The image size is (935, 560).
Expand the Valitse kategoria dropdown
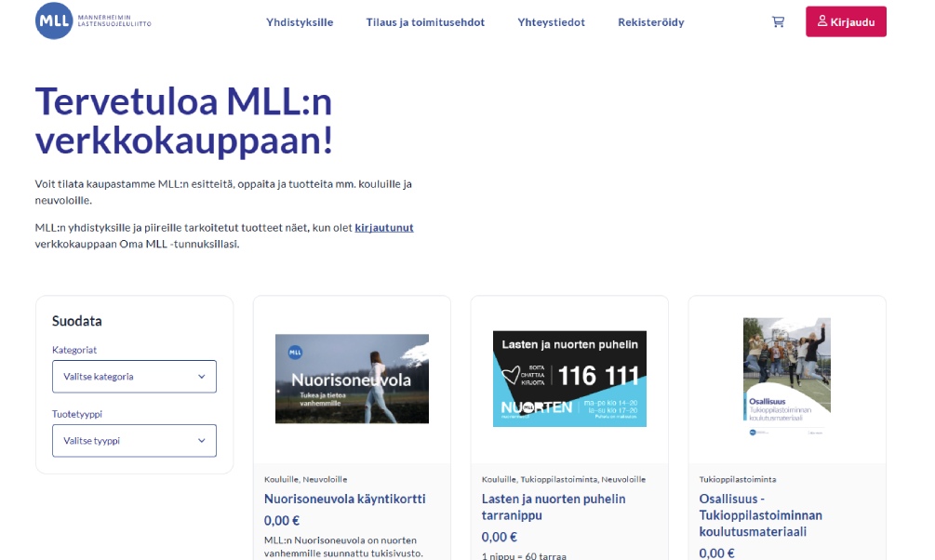coord(134,377)
